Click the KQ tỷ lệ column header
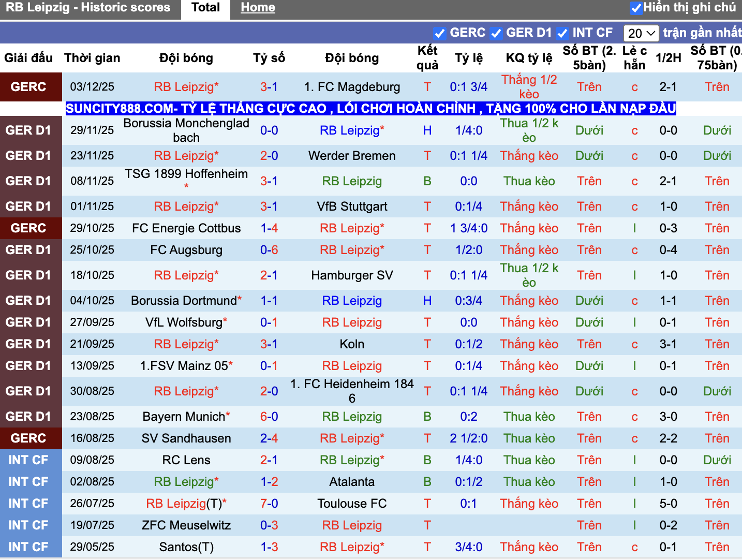The height and width of the screenshot is (560, 742). 529,58
